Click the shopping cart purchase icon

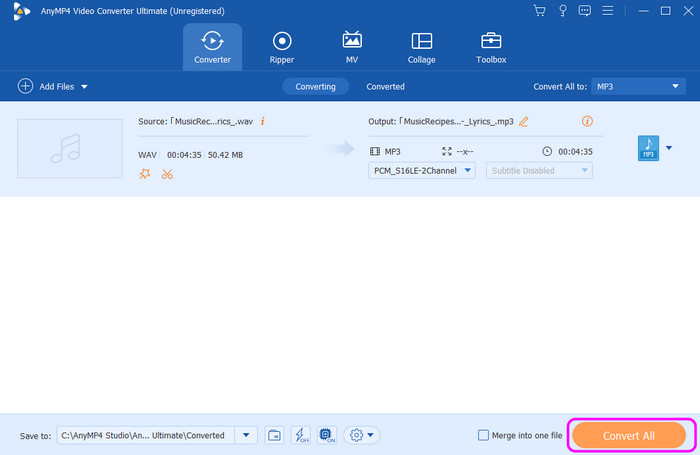tap(539, 11)
